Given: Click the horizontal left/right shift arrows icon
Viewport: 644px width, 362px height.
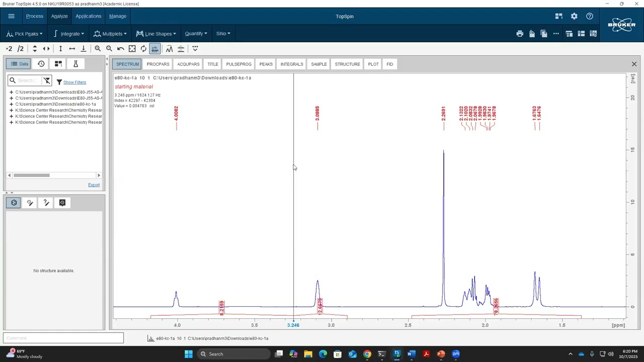Looking at the screenshot, I should [x=46, y=49].
